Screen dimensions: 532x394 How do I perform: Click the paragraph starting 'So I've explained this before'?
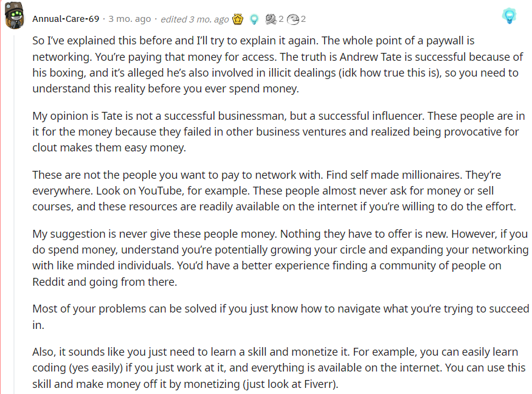pos(277,64)
